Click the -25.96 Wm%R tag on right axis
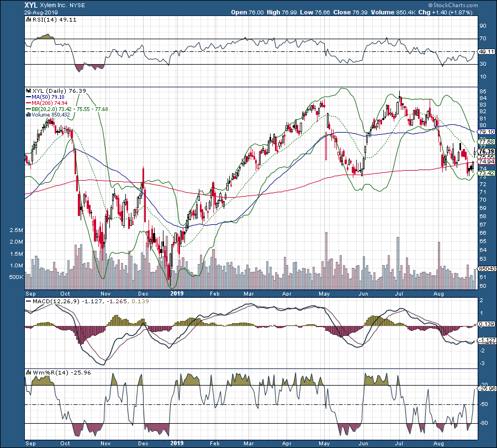This screenshot has width=497, height=448. click(487, 389)
